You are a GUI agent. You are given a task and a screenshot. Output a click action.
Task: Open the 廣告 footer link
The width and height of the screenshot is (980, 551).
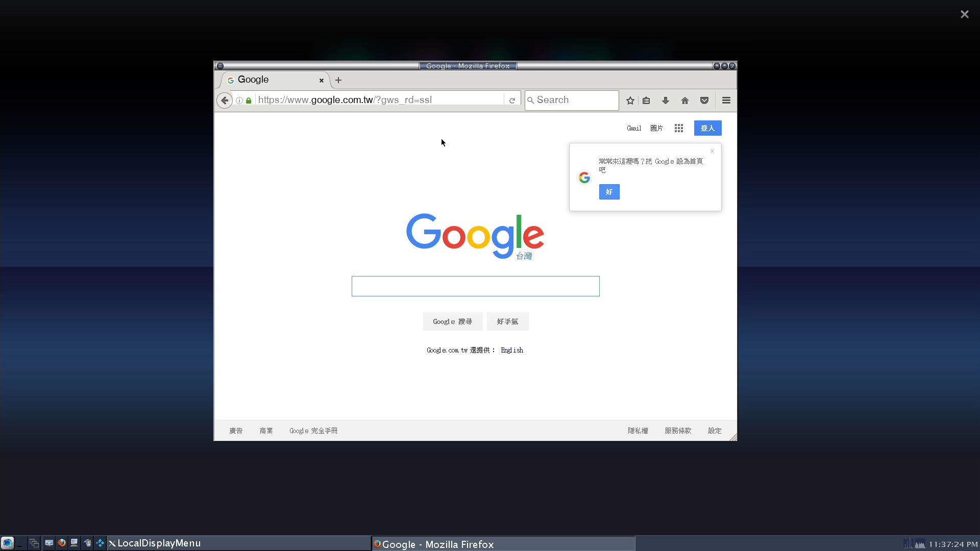coord(236,431)
